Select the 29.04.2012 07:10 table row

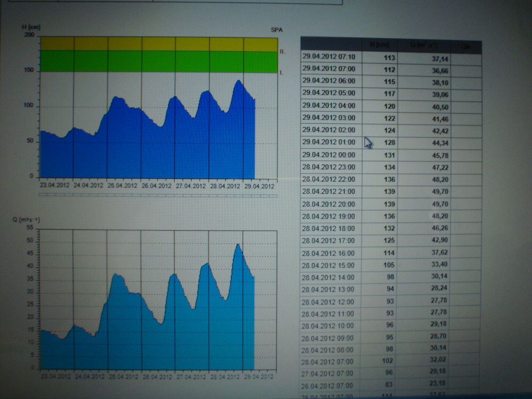391,57
